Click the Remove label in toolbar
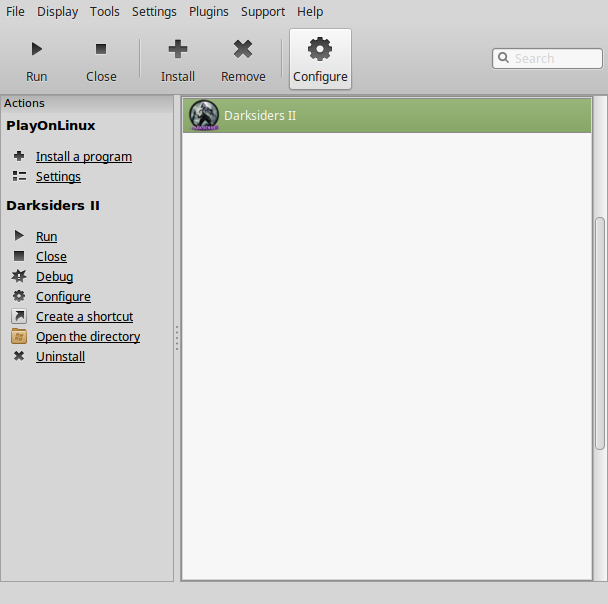This screenshot has width=608, height=604. [243, 77]
